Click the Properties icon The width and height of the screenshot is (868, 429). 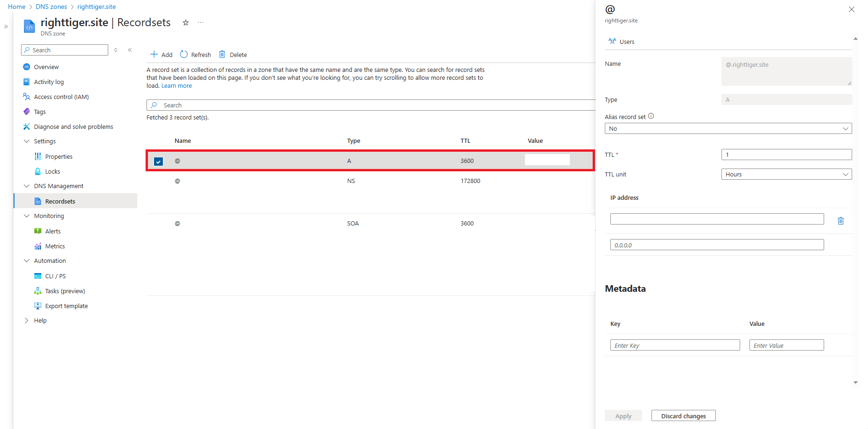(x=38, y=156)
